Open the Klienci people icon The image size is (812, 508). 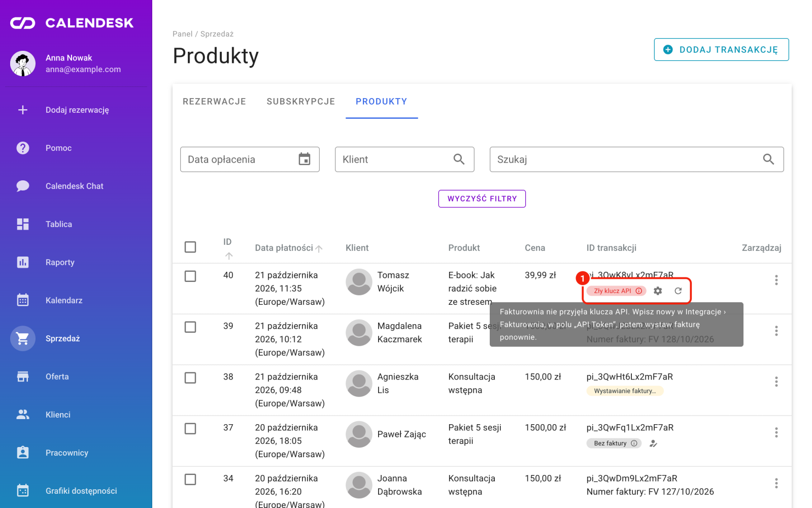click(x=23, y=415)
